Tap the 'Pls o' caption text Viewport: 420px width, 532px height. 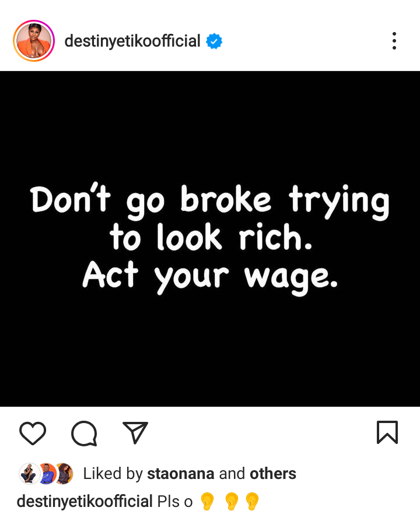pos(175,502)
